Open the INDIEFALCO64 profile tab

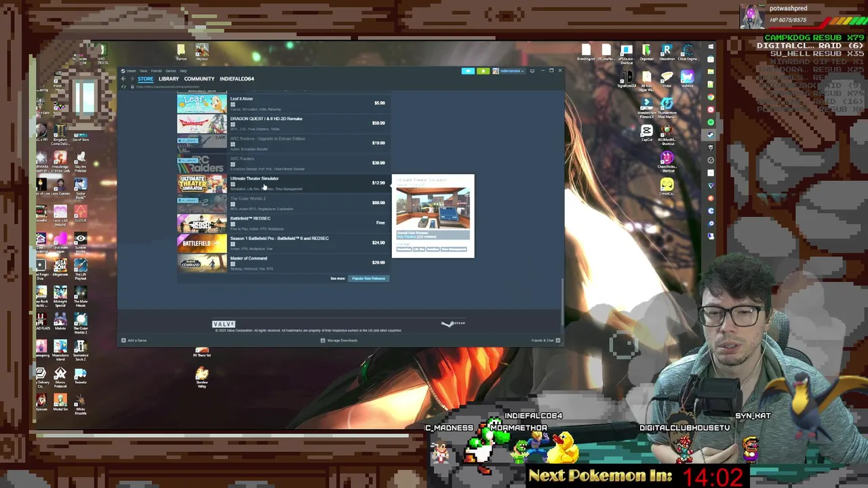[237, 79]
